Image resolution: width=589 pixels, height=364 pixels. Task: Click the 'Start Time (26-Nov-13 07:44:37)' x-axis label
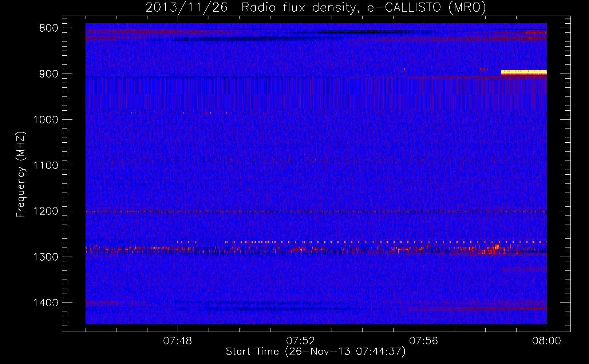[316, 352]
